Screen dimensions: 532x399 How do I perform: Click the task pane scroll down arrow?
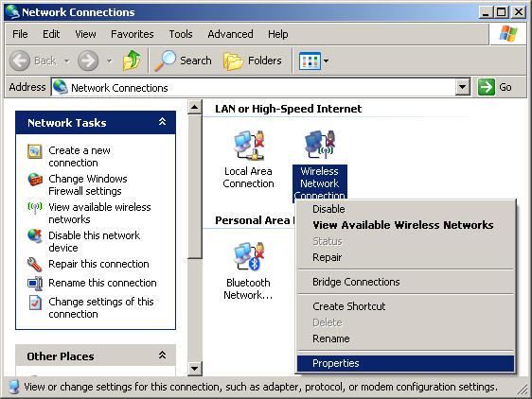tap(195, 369)
